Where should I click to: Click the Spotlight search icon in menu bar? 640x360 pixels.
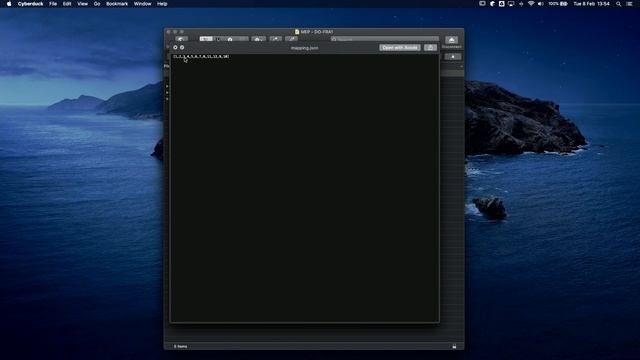coord(618,4)
